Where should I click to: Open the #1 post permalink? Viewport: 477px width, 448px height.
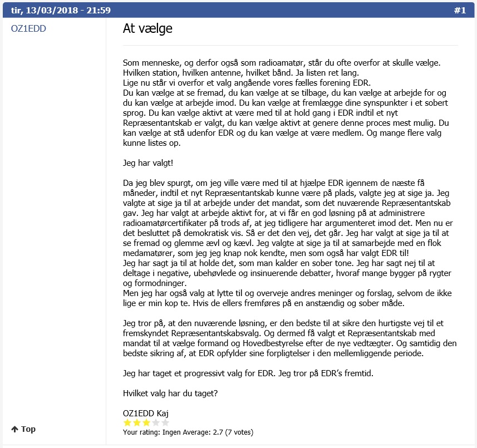460,11
